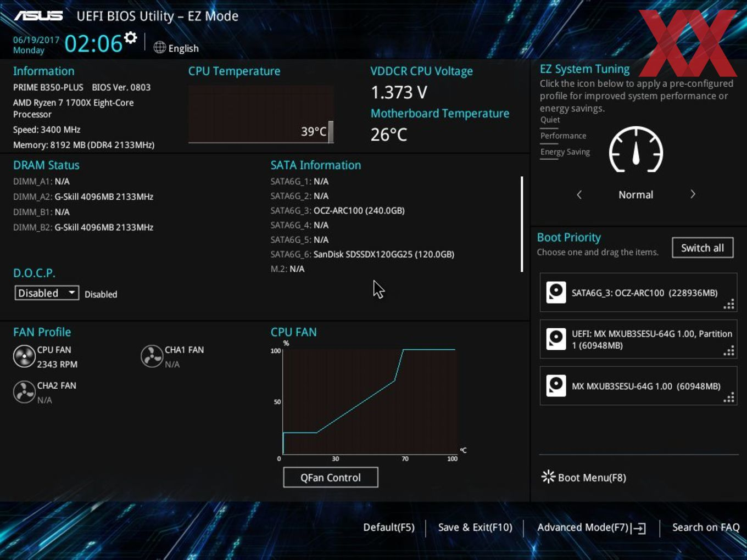Click the DRAM Status heading
The width and height of the screenshot is (747, 560).
(x=46, y=165)
